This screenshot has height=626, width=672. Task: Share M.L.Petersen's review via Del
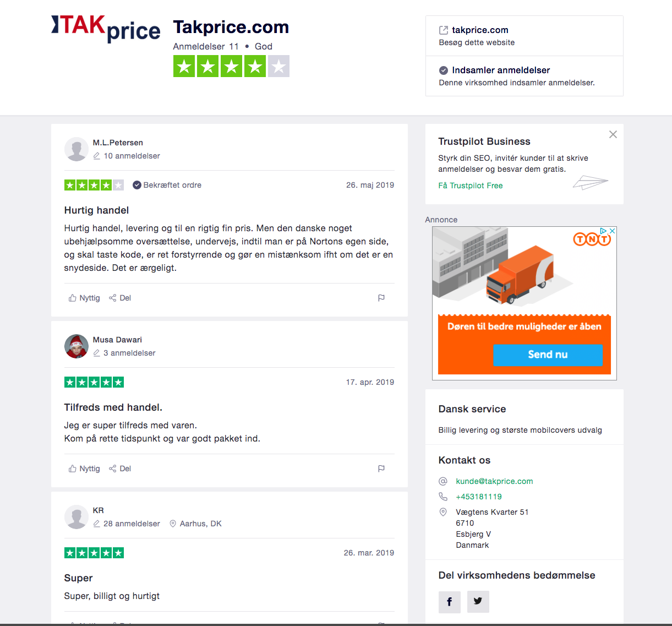click(120, 298)
